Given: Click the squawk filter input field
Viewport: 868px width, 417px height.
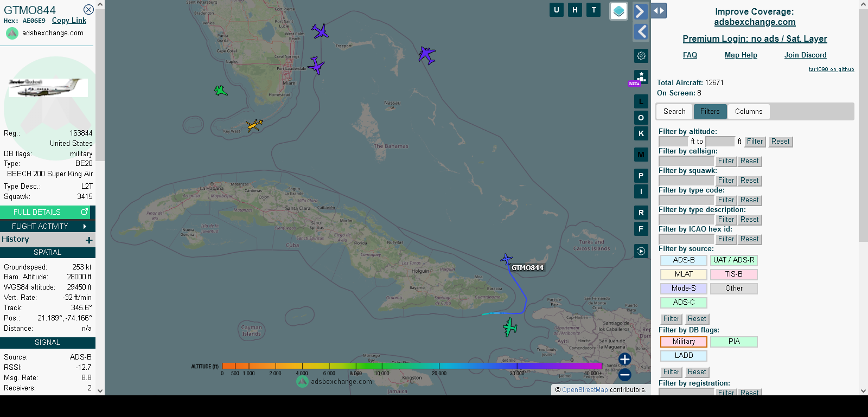Looking at the screenshot, I should pos(686,181).
